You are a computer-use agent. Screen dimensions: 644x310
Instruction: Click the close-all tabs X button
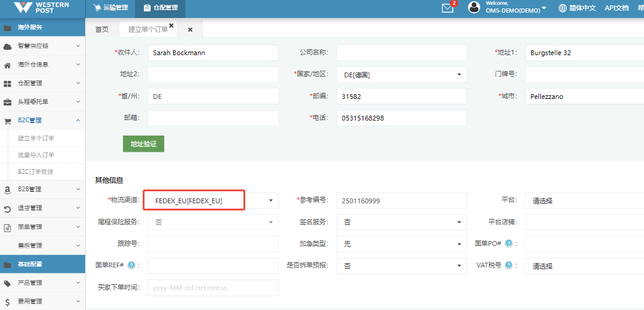coord(190,29)
